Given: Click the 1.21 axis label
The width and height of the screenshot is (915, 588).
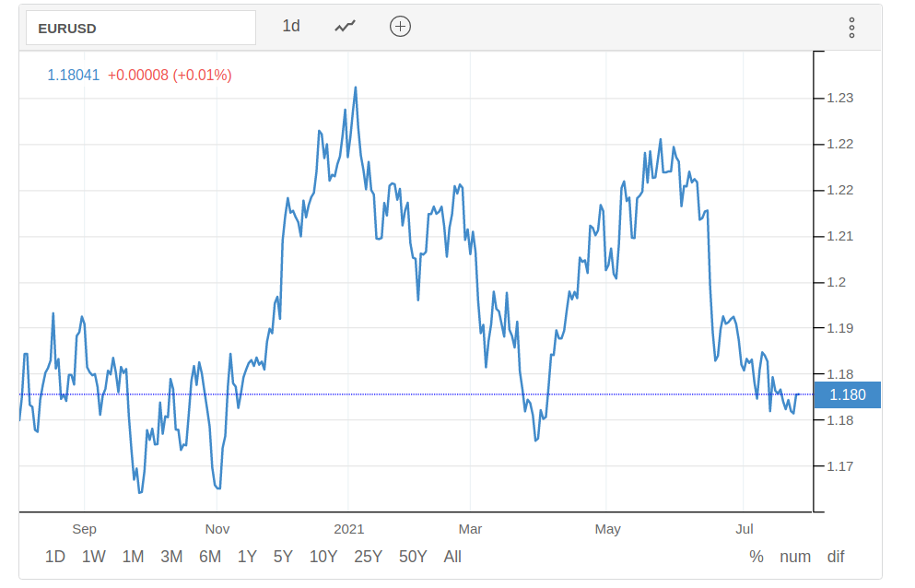Looking at the screenshot, I should click(x=840, y=237).
